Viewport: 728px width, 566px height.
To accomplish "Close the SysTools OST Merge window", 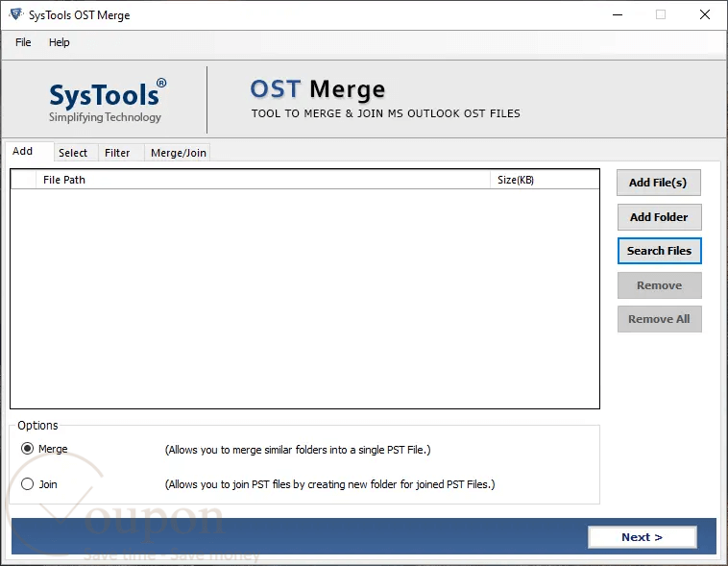I will pos(704,14).
